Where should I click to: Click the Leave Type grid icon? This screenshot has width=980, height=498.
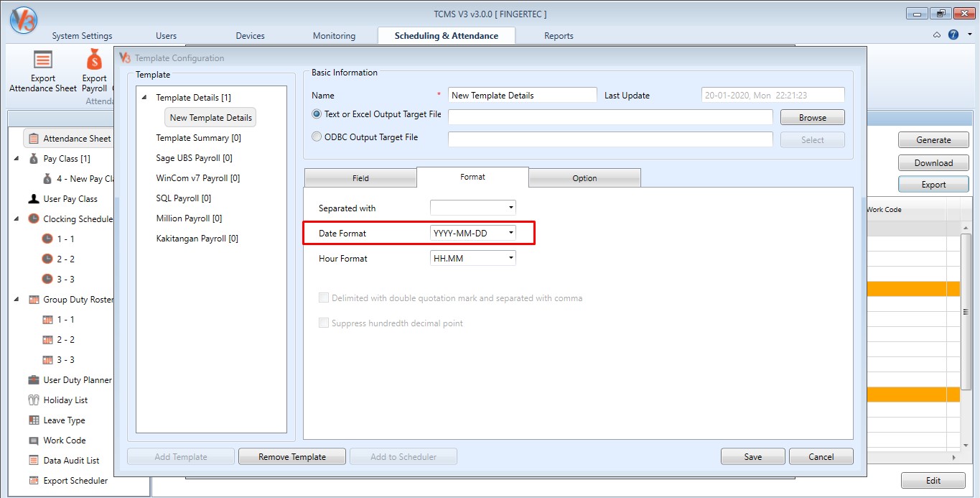point(33,420)
